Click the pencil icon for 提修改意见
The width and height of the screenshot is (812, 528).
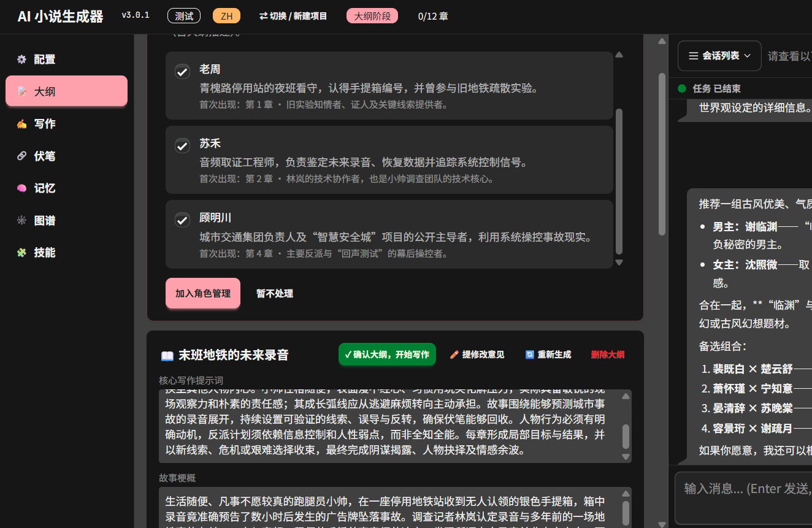tap(454, 354)
